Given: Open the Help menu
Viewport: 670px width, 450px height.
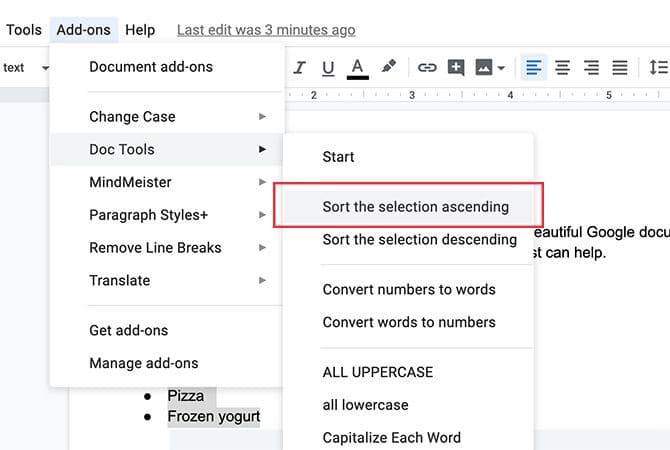Looking at the screenshot, I should [140, 30].
